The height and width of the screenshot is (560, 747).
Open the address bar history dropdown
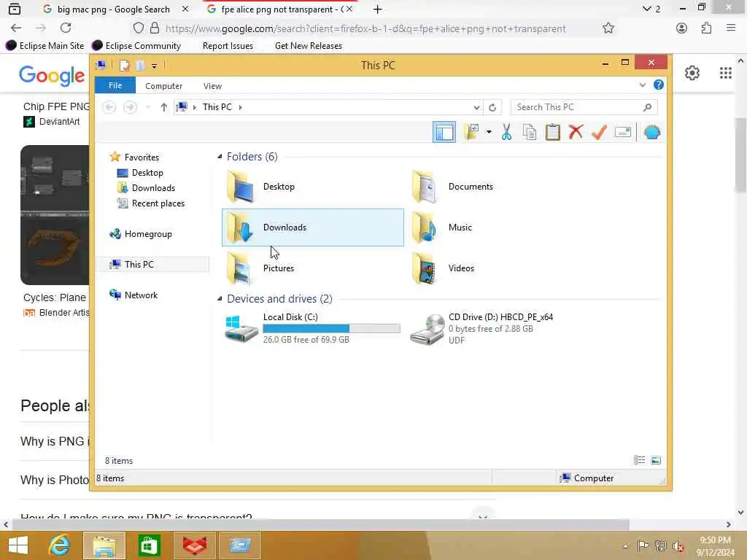476,108
